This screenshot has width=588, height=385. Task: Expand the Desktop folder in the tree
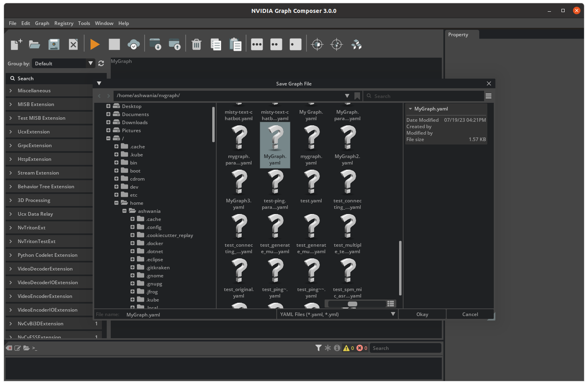click(x=108, y=106)
